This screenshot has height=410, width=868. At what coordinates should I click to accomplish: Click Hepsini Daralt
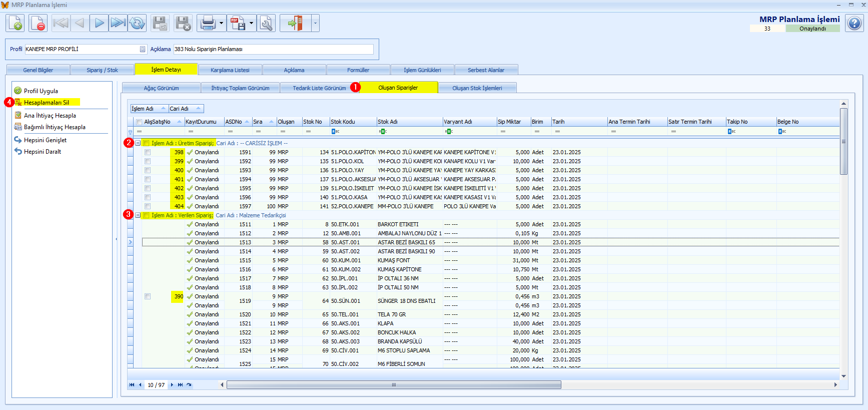point(43,151)
